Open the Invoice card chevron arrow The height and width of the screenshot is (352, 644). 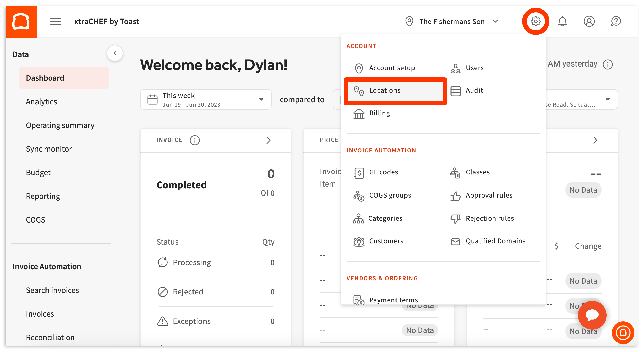[268, 140]
